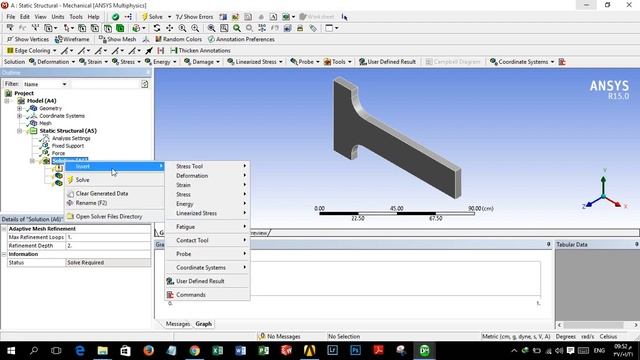The height and width of the screenshot is (360, 640).
Task: Open Microsoft Edge from taskbar
Action: pyautogui.click(x=80, y=350)
